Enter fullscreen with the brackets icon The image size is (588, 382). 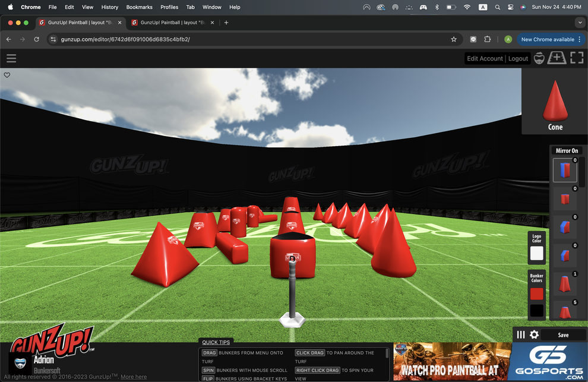tap(577, 58)
